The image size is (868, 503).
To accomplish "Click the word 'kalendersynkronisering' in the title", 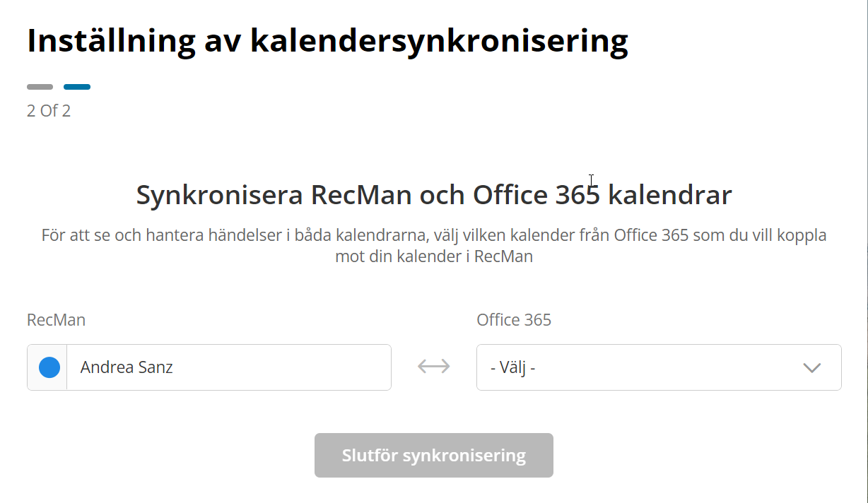I will pos(439,41).
